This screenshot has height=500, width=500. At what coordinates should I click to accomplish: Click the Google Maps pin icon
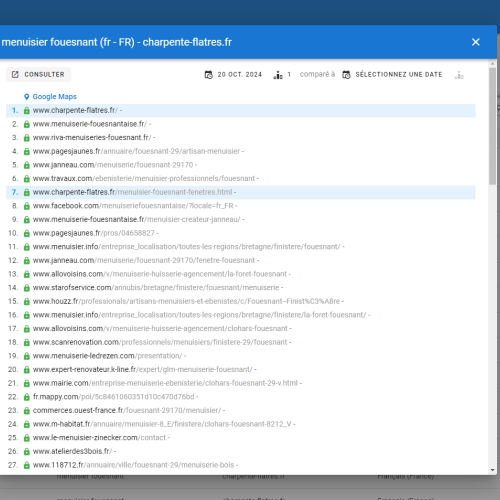27,97
